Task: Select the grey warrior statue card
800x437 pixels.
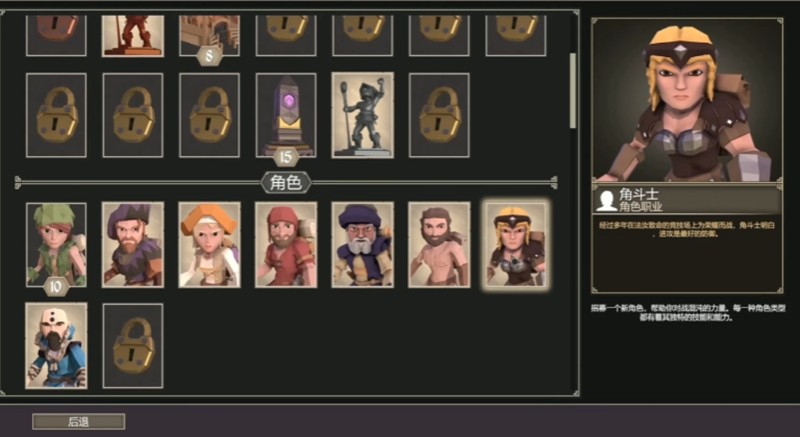Action: [362, 115]
